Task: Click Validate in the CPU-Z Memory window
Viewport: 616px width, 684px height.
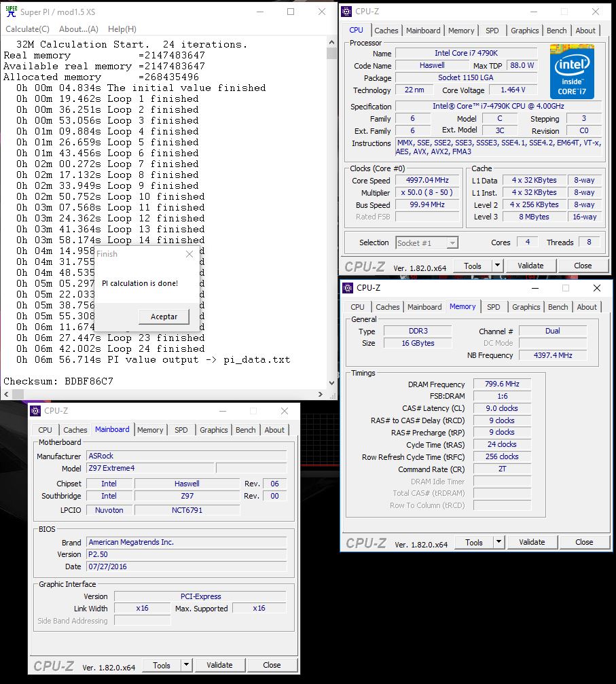Action: click(x=532, y=542)
